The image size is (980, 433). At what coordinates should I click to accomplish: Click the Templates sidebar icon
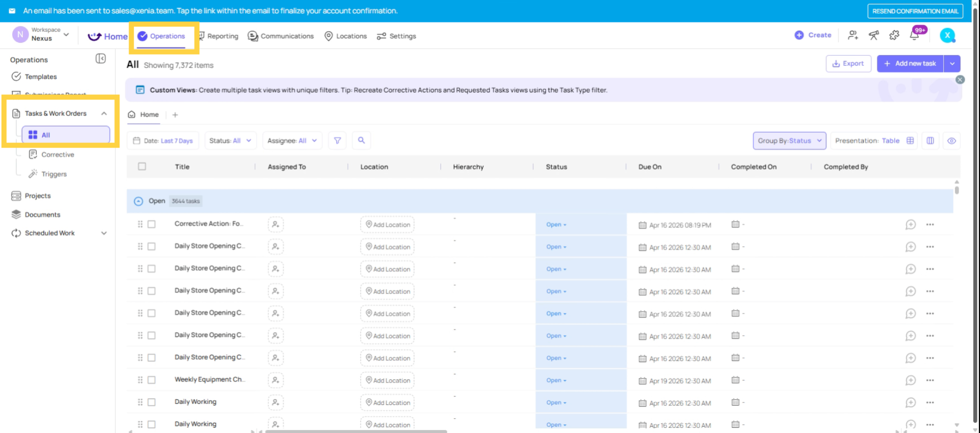[16, 77]
